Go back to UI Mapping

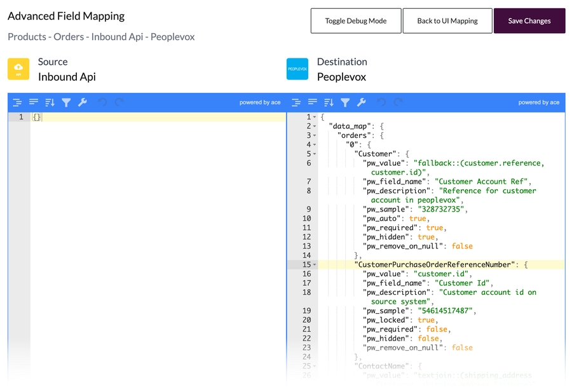447,21
